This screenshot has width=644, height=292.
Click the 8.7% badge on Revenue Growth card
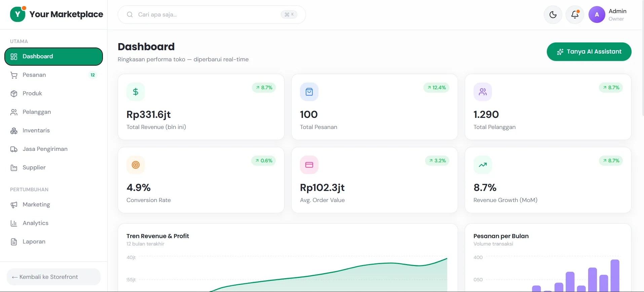(611, 161)
